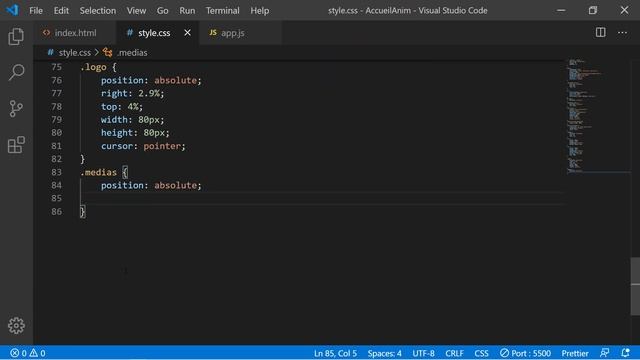Click the feedback icon in status bar
Viewport: 640px width, 360px height.
click(x=604, y=353)
